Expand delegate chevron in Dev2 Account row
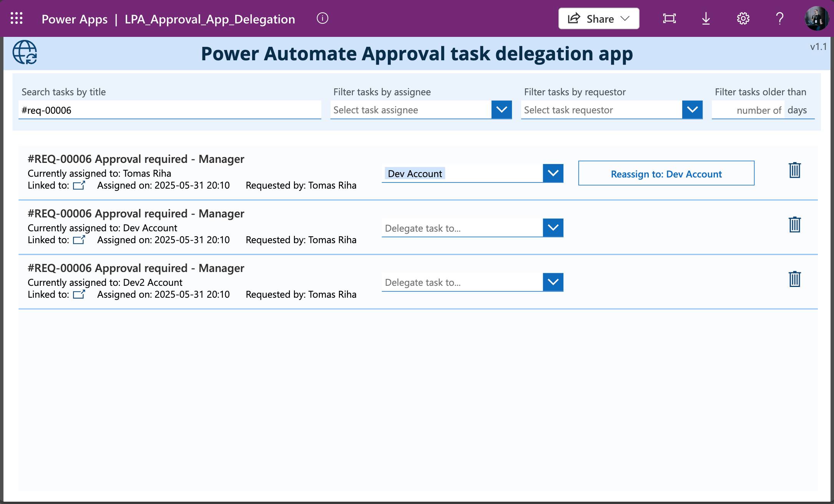834x504 pixels. [553, 282]
